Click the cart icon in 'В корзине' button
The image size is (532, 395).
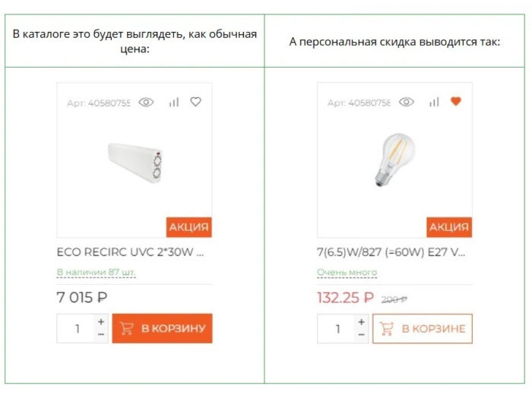click(x=387, y=328)
